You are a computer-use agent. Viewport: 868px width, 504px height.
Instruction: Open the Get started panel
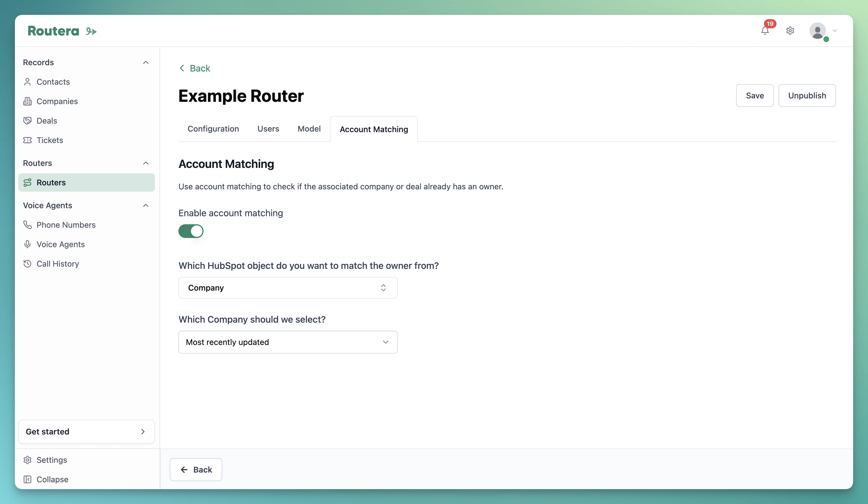pyautogui.click(x=86, y=432)
